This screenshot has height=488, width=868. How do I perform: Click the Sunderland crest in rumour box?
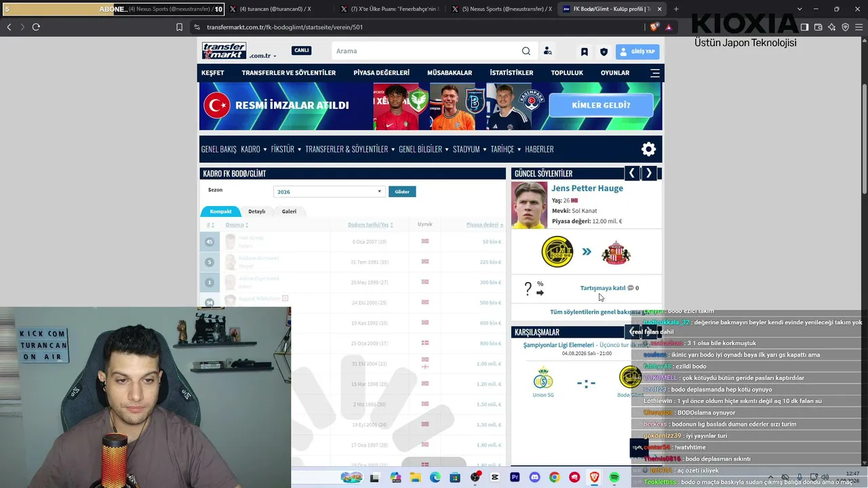point(616,252)
